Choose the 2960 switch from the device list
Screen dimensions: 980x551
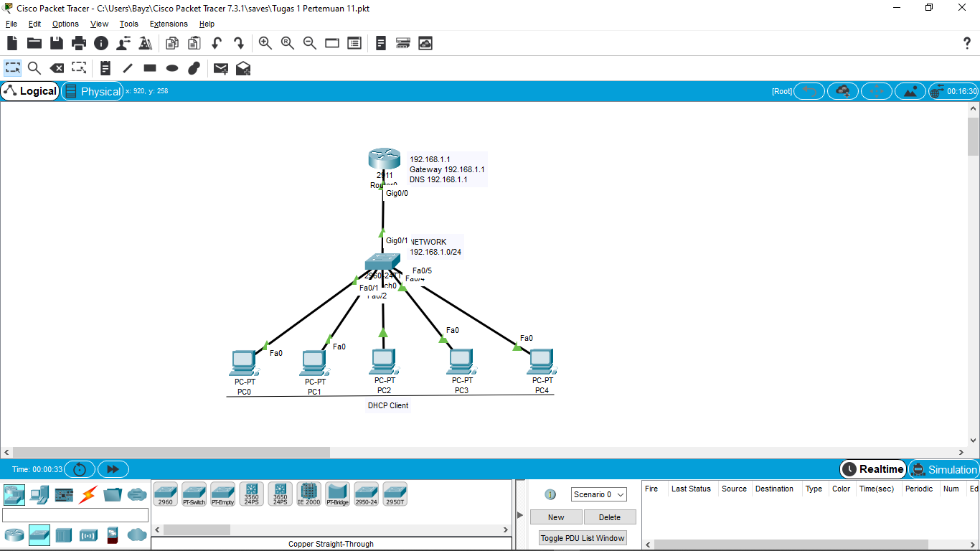tap(165, 494)
